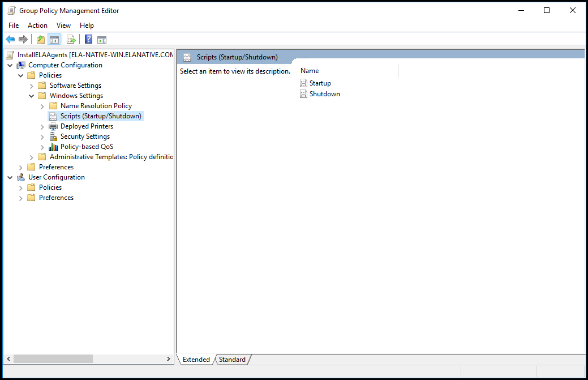This screenshot has width=588, height=380.
Task: Select Startup in the right pane list
Action: coord(320,83)
